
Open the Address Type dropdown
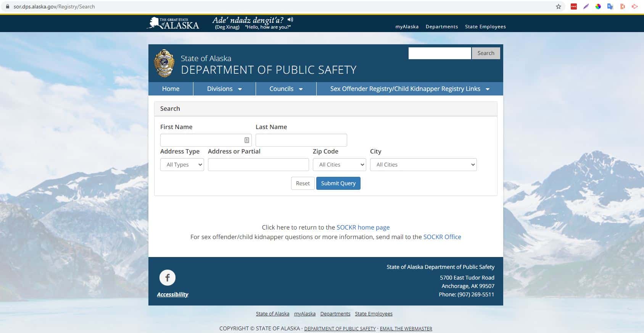182,165
